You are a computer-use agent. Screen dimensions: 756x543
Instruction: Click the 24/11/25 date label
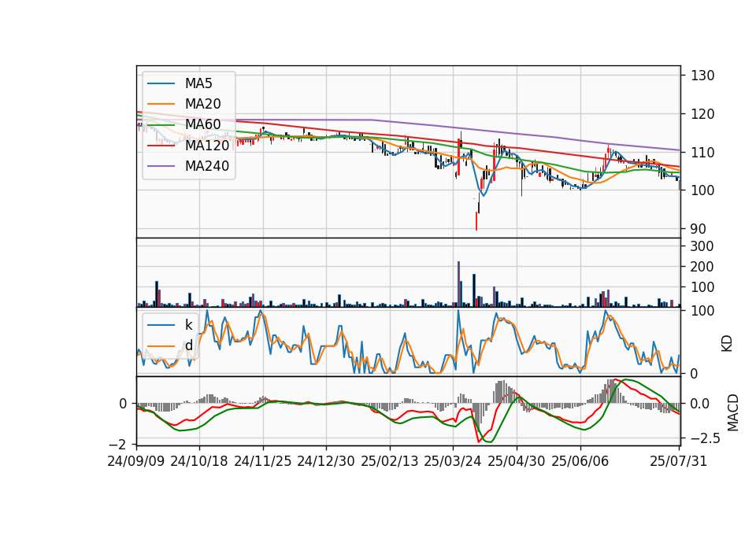pyautogui.click(x=263, y=461)
